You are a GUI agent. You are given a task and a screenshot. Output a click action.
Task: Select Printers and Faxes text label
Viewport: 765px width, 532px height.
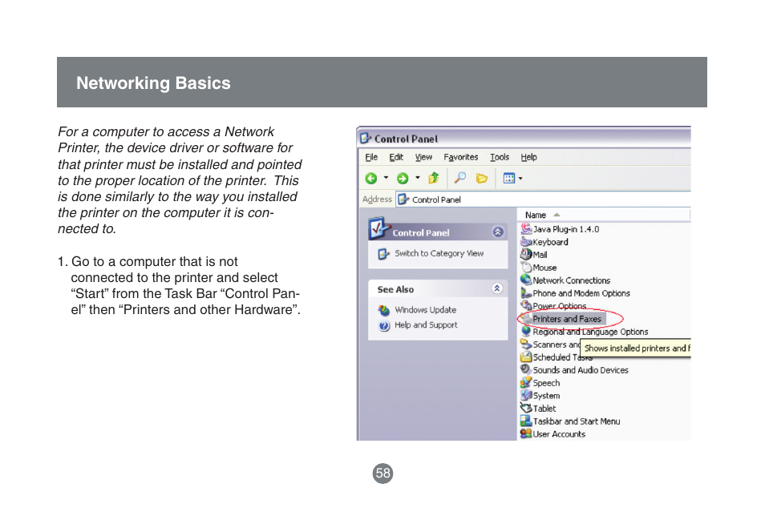567,319
